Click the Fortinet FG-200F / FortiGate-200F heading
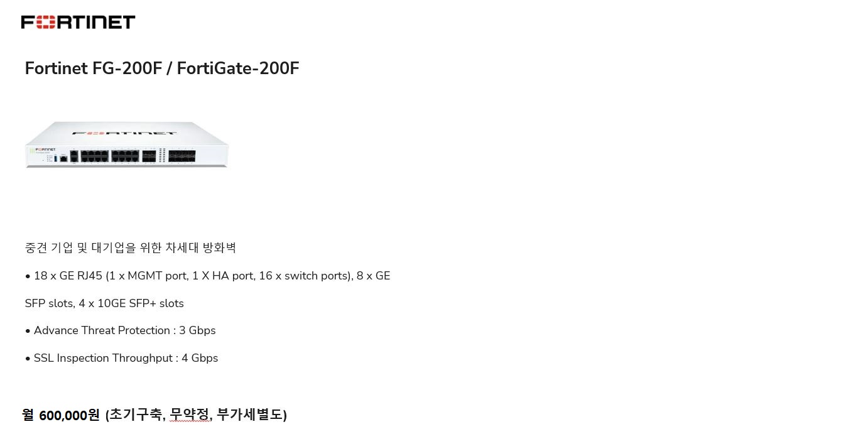The height and width of the screenshot is (439, 868). click(162, 68)
